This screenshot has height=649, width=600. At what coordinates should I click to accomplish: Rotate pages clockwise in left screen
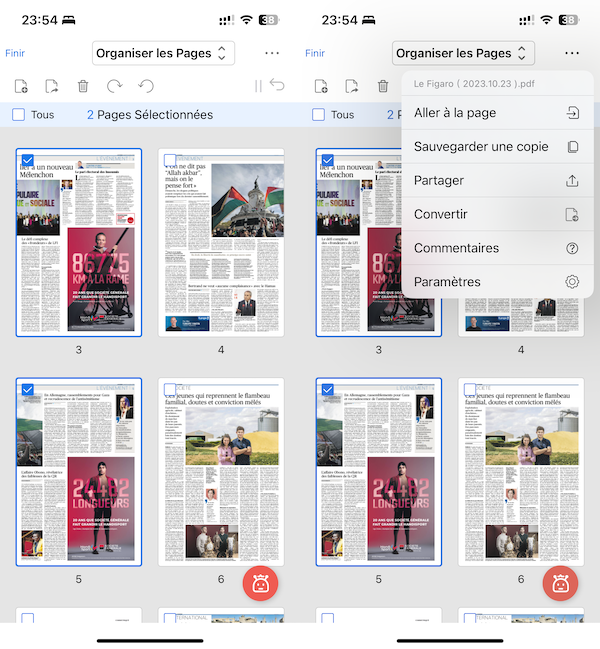(114, 86)
